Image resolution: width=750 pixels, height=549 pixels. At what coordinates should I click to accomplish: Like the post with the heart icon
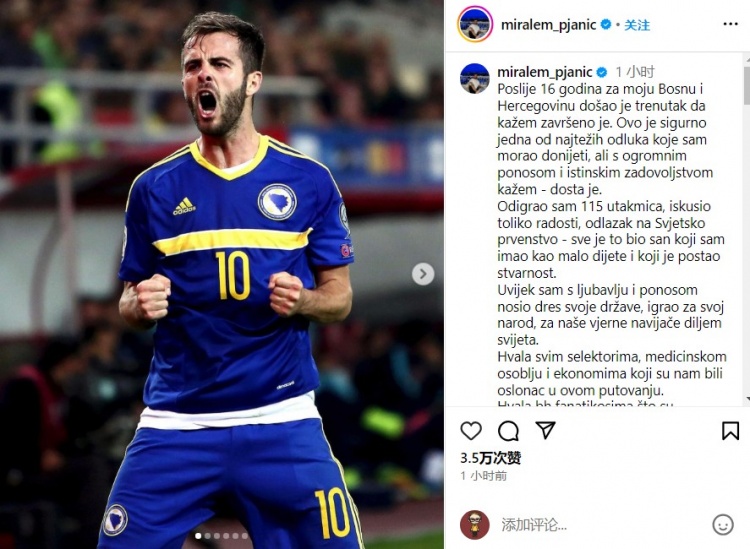tap(471, 431)
